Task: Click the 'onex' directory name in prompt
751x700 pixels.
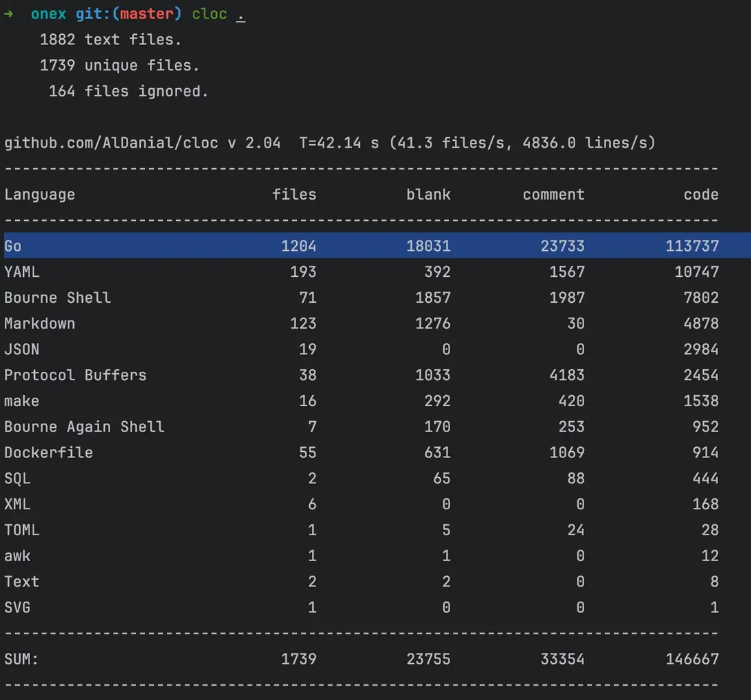Action: (49, 14)
